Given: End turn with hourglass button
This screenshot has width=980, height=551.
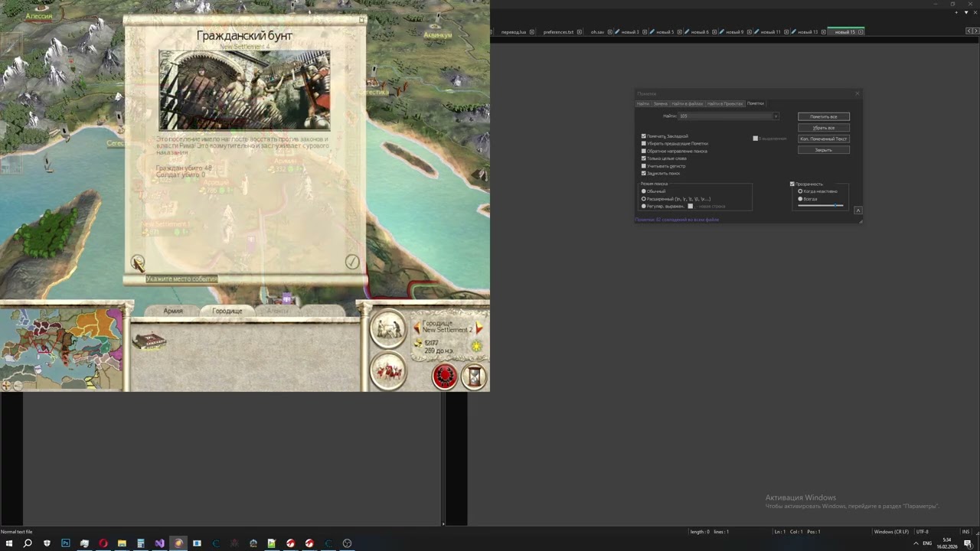Looking at the screenshot, I should tap(475, 377).
